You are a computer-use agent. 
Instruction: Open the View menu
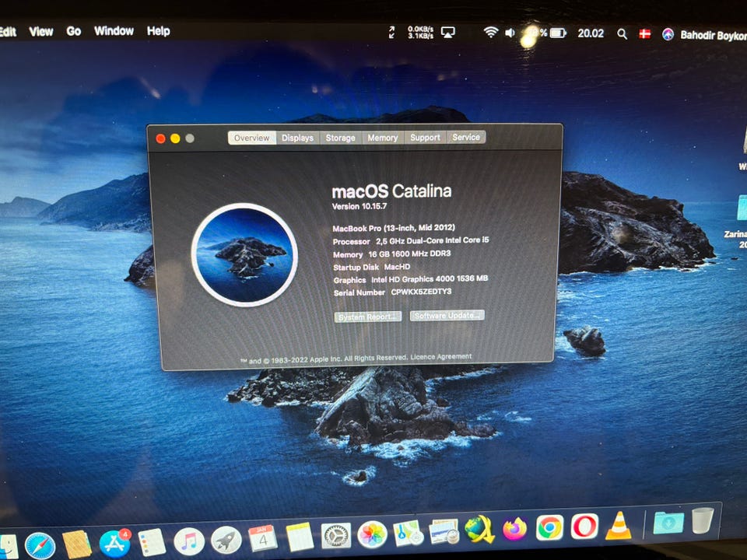(41, 31)
